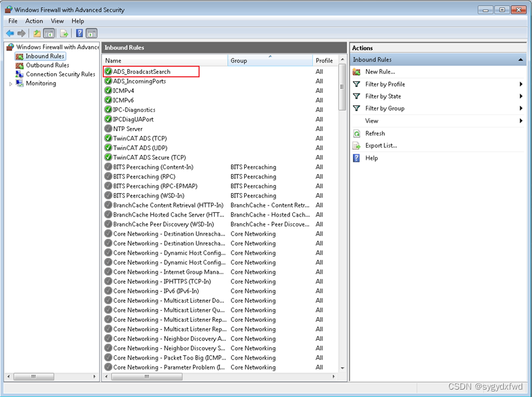The image size is (532, 397).
Task: Open the Help menu in the menu bar
Action: click(x=77, y=21)
